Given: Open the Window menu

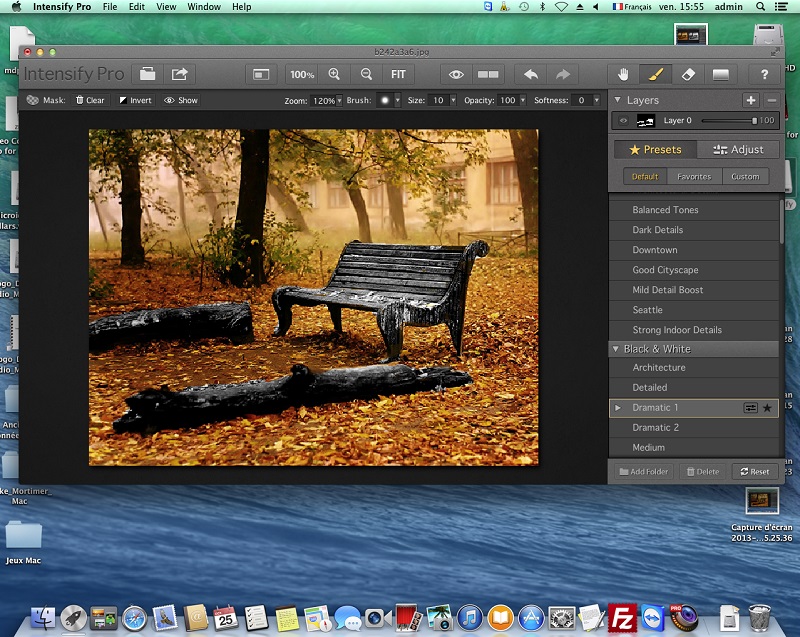Looking at the screenshot, I should (x=204, y=7).
